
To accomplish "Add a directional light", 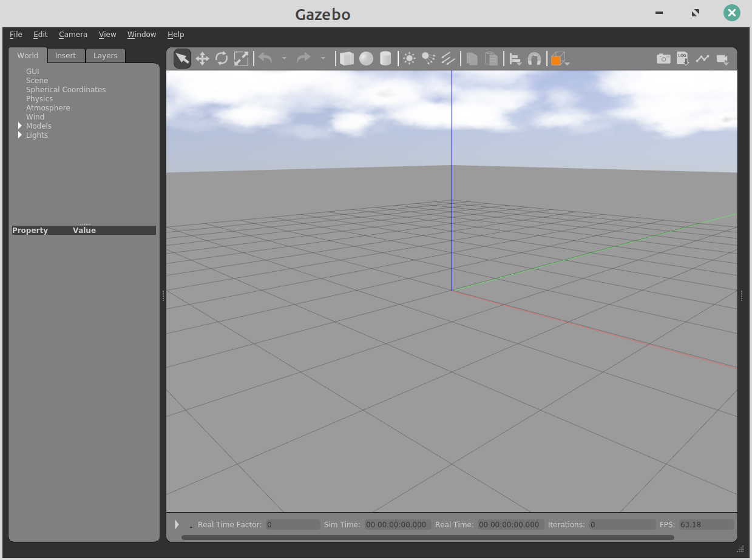I will (448, 59).
